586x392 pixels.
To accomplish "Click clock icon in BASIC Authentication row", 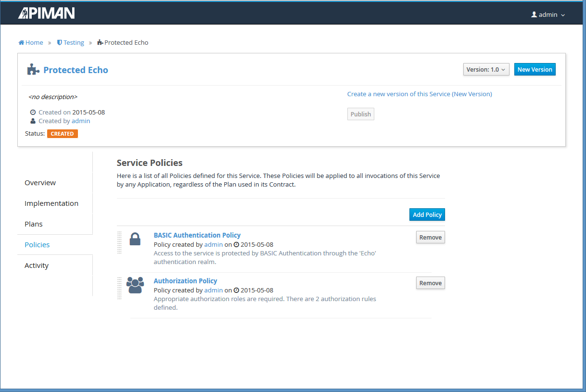I will 236,244.
